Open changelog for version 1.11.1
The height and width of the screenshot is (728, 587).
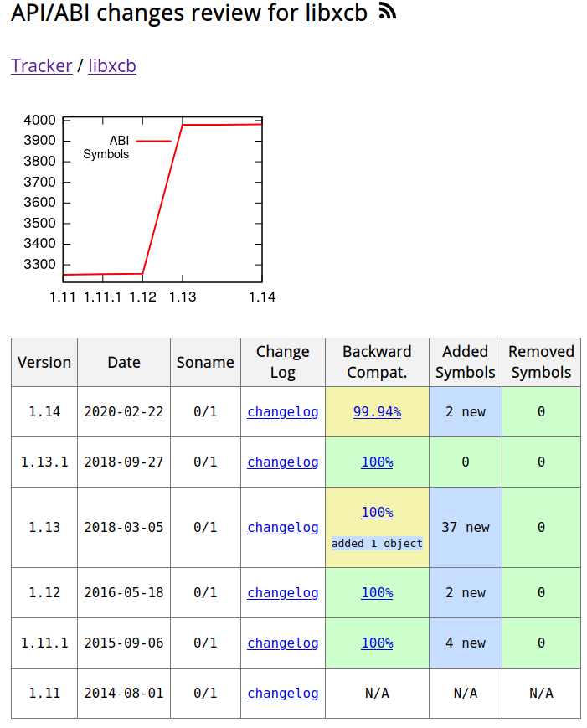click(282, 643)
